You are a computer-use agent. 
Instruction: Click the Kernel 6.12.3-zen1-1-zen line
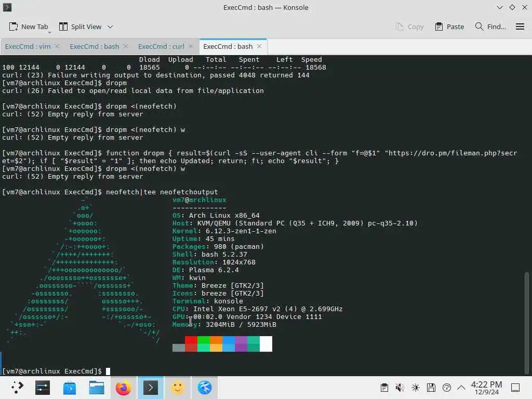224,231
